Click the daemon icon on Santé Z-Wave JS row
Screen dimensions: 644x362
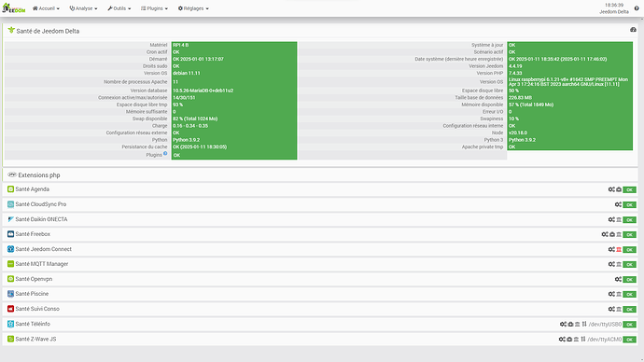point(576,340)
